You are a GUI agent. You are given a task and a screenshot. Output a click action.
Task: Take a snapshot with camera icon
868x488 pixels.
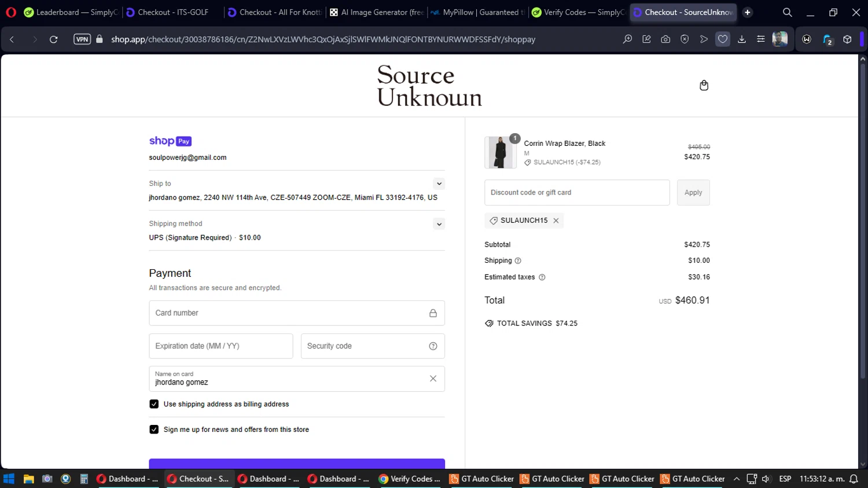[665, 39]
